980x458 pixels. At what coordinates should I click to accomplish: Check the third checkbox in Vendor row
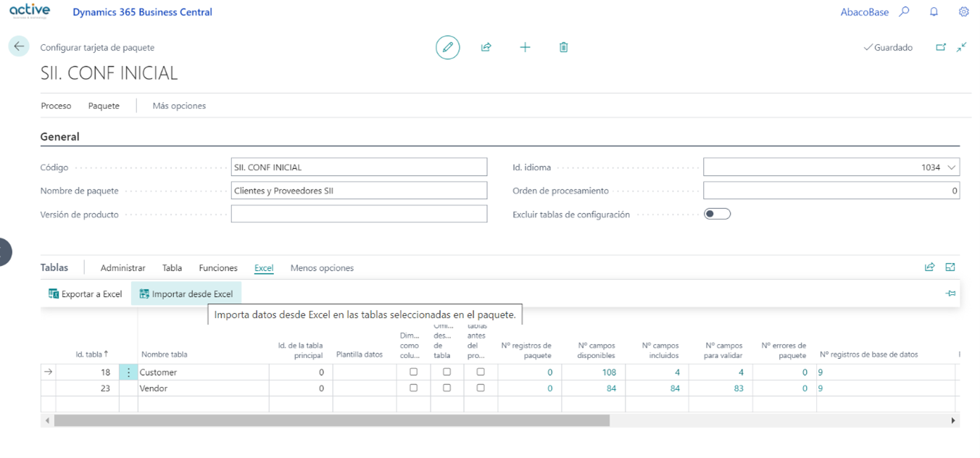(481, 388)
